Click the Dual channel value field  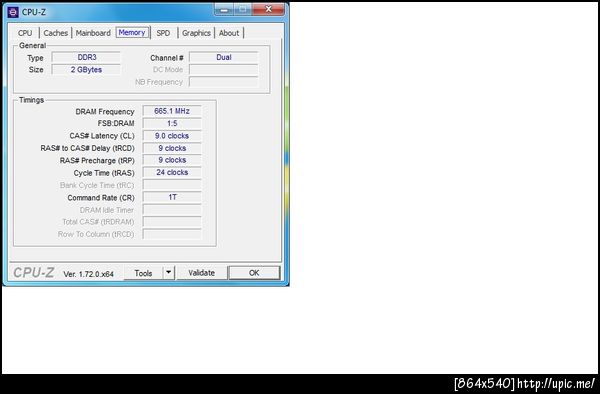click(x=224, y=57)
